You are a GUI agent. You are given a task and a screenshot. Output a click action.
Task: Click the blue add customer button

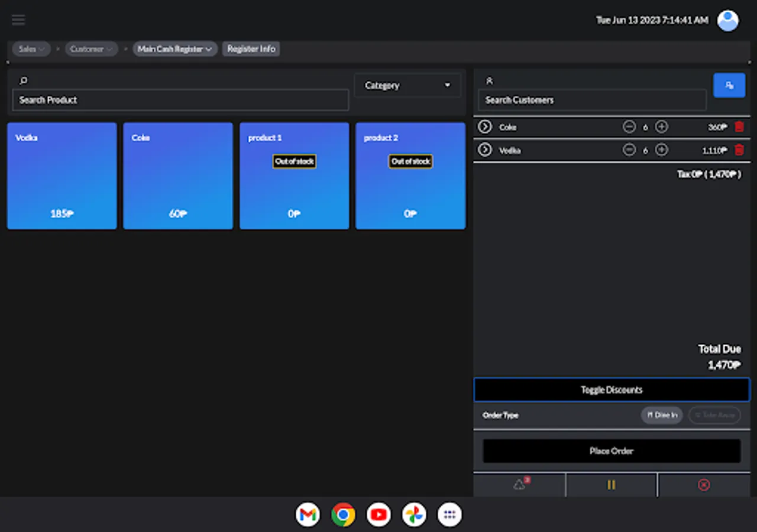pyautogui.click(x=729, y=85)
